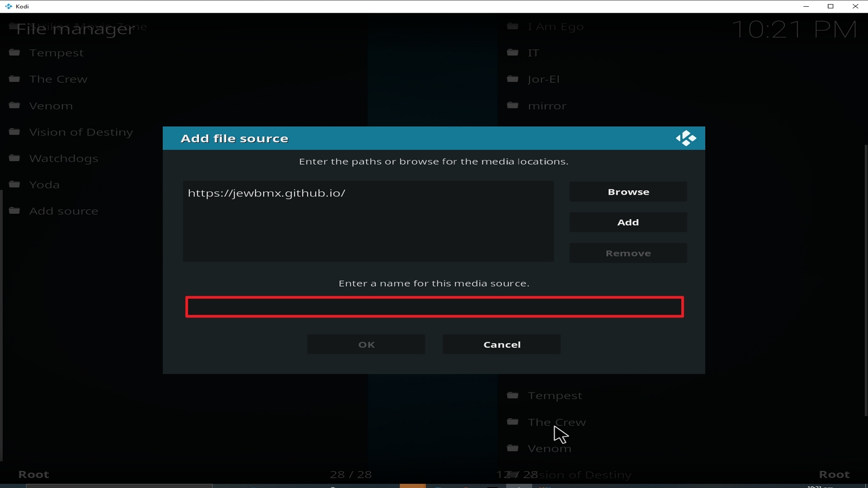Open The Crew source in right panel

557,422
